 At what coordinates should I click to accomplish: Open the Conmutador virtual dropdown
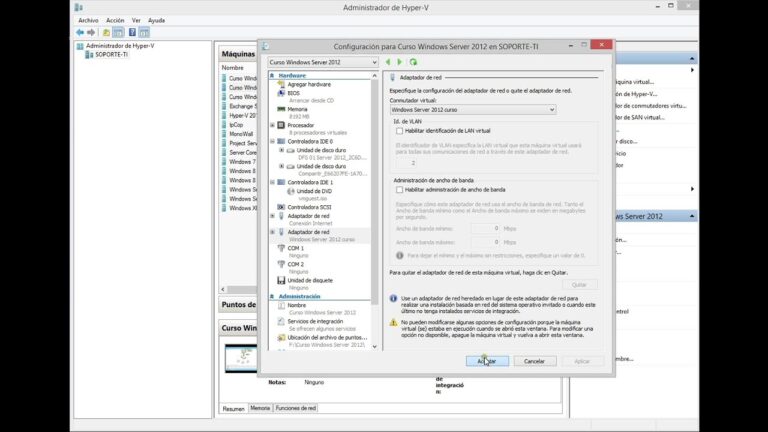tap(552, 110)
